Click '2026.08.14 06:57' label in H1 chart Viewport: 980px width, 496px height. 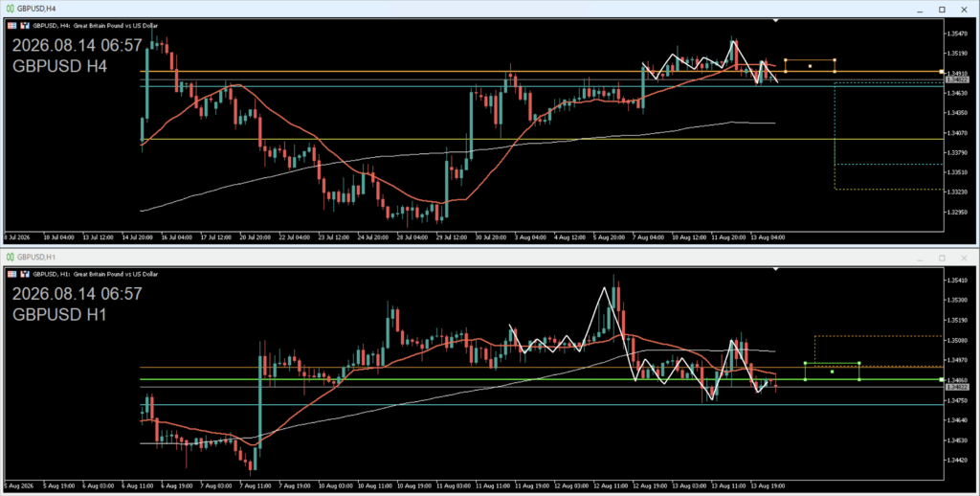coord(77,294)
